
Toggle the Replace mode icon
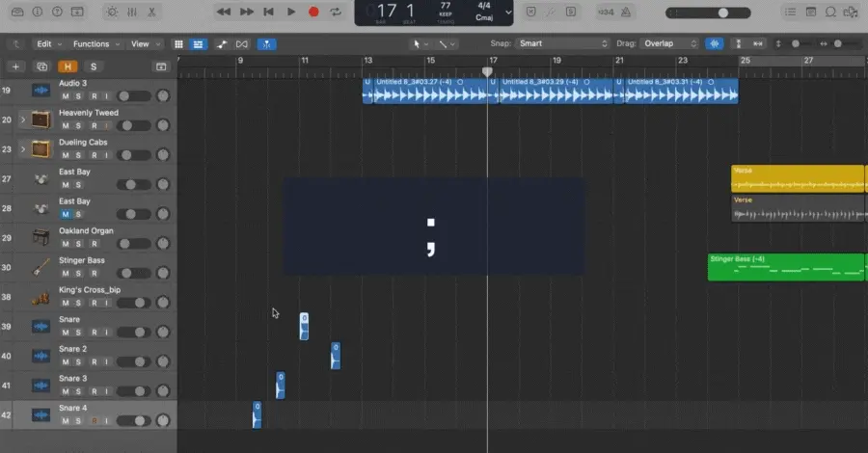(x=530, y=12)
